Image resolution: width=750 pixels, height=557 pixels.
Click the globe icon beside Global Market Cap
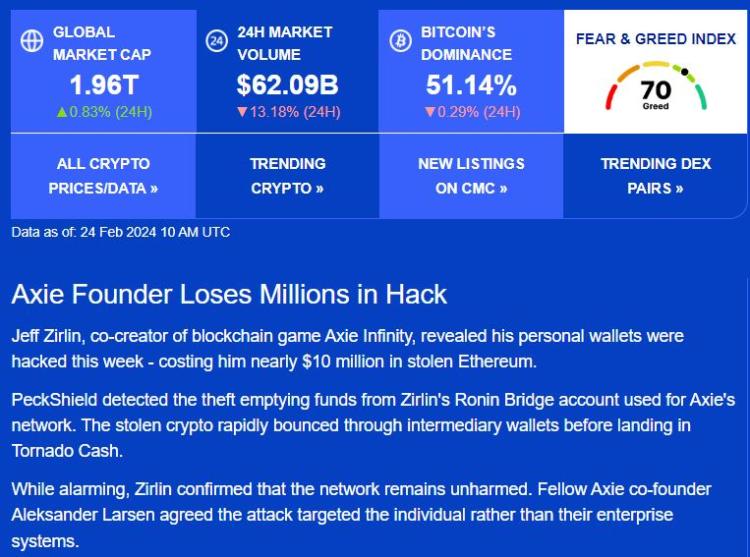32,41
